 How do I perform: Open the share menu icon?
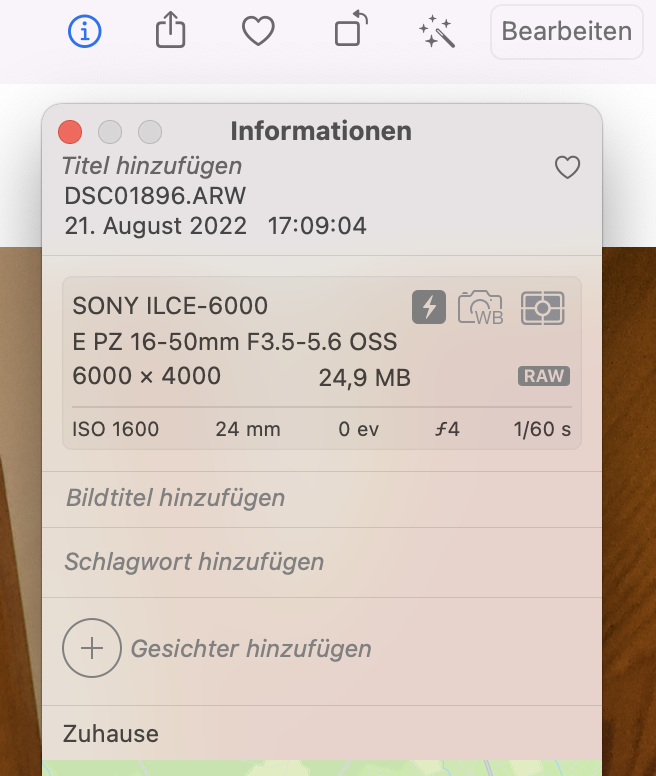[x=171, y=32]
